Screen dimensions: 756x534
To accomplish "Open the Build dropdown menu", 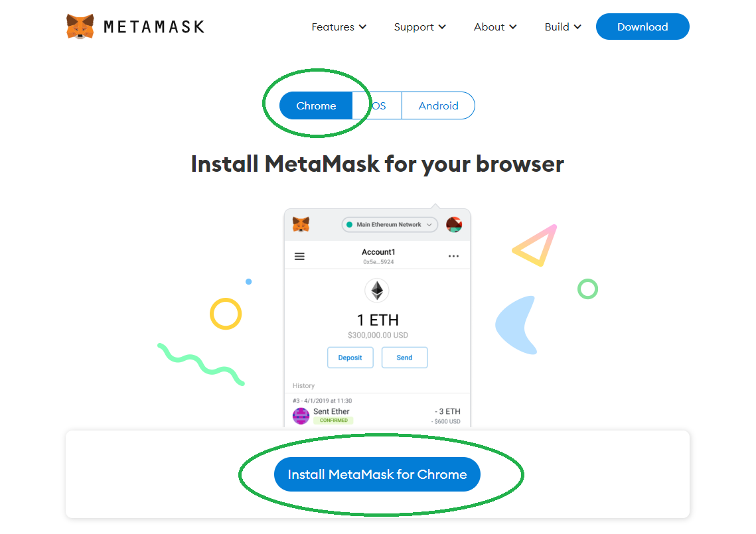I will [563, 27].
